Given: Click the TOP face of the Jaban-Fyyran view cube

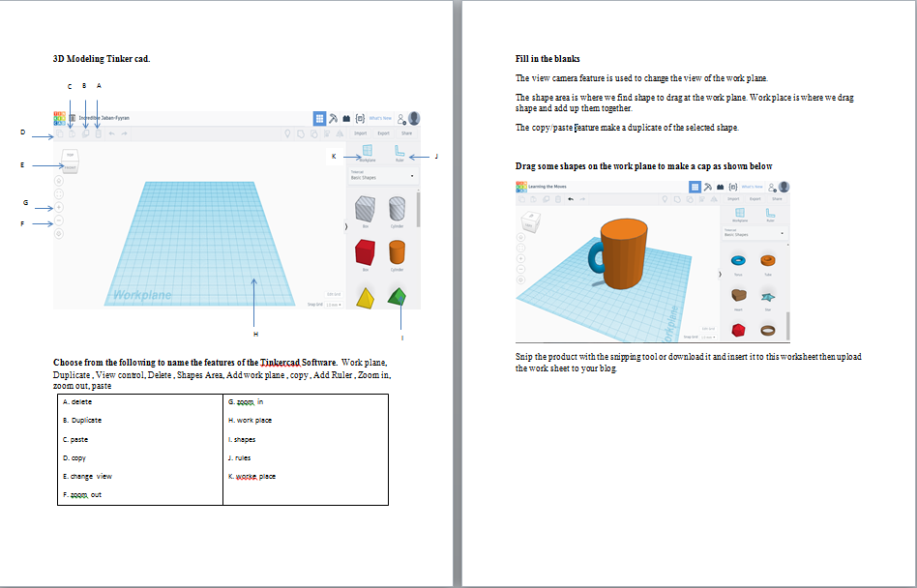Looking at the screenshot, I should click(71, 155).
